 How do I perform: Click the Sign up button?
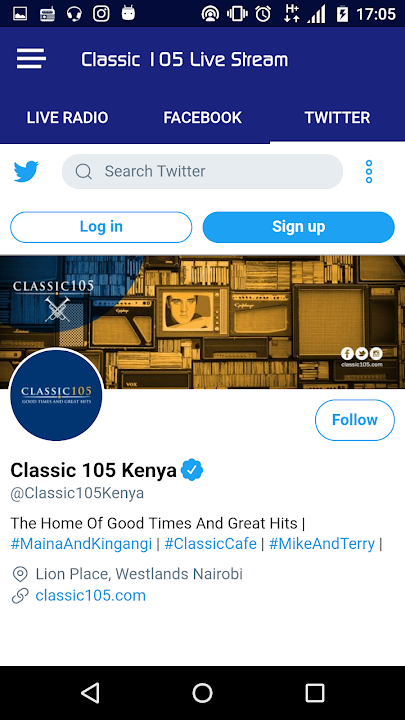(298, 227)
